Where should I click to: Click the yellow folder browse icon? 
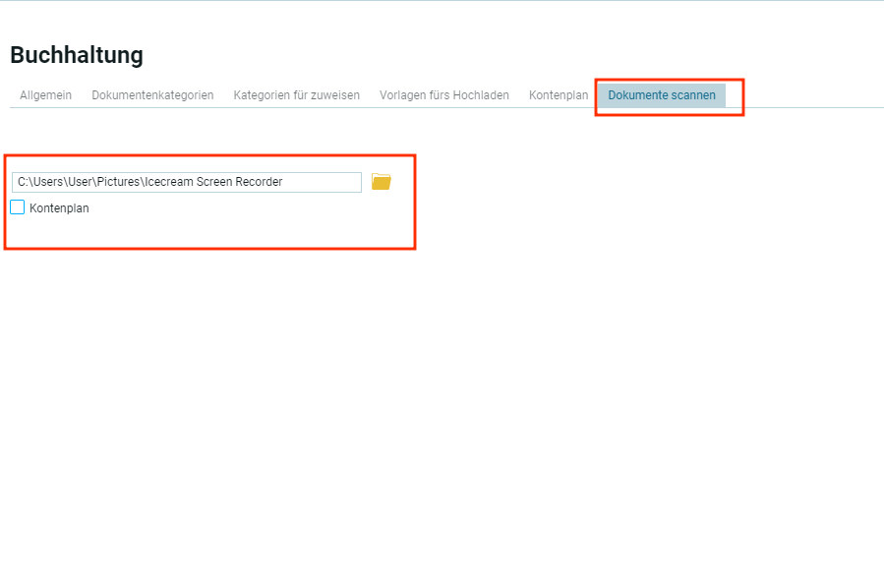[x=381, y=182]
